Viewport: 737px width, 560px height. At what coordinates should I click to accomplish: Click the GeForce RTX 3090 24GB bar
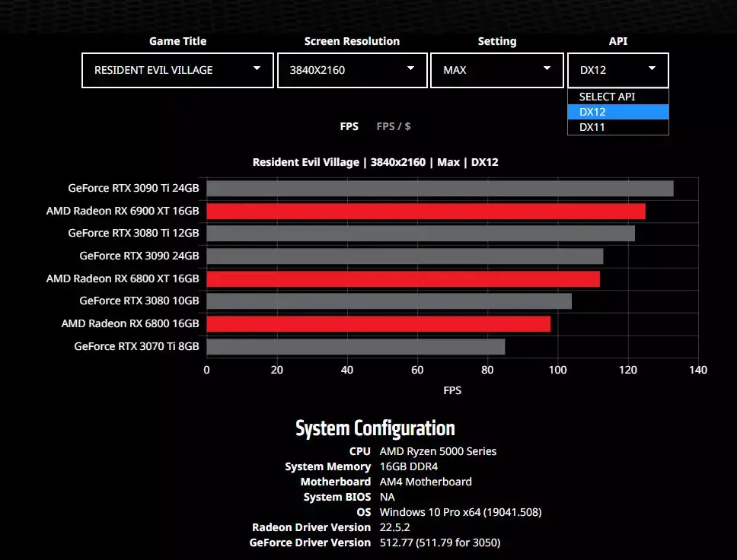tap(405, 256)
